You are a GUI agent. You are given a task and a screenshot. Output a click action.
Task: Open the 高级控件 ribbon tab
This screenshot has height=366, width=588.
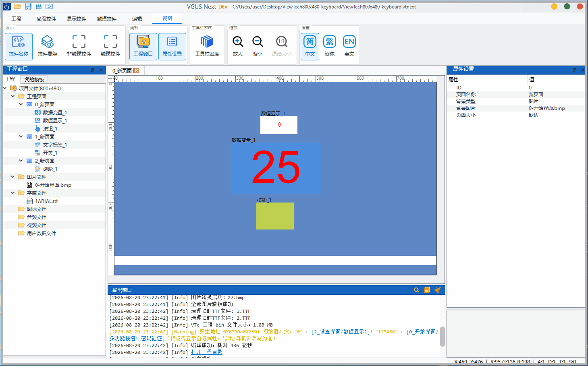coord(46,19)
